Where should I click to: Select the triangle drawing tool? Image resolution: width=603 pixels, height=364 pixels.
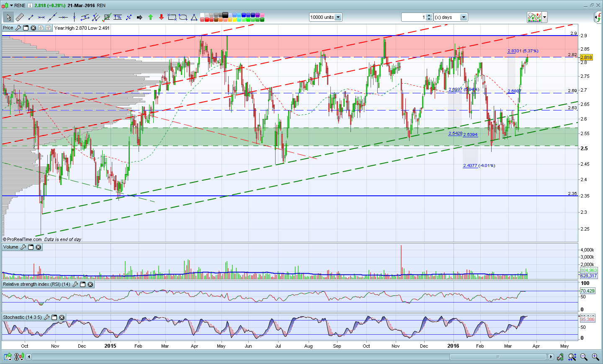coord(194,17)
